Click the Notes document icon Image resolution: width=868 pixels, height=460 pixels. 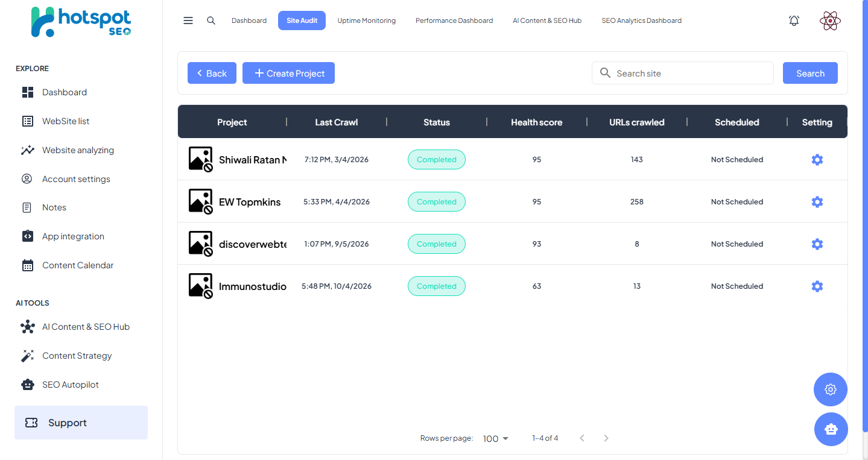pyautogui.click(x=27, y=207)
